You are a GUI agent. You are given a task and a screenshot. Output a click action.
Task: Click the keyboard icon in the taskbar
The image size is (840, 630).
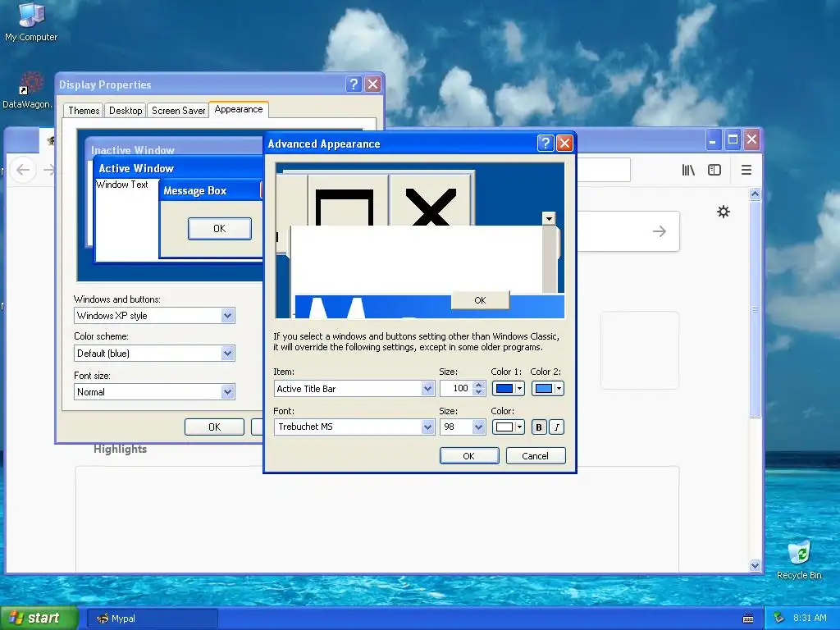(x=748, y=619)
